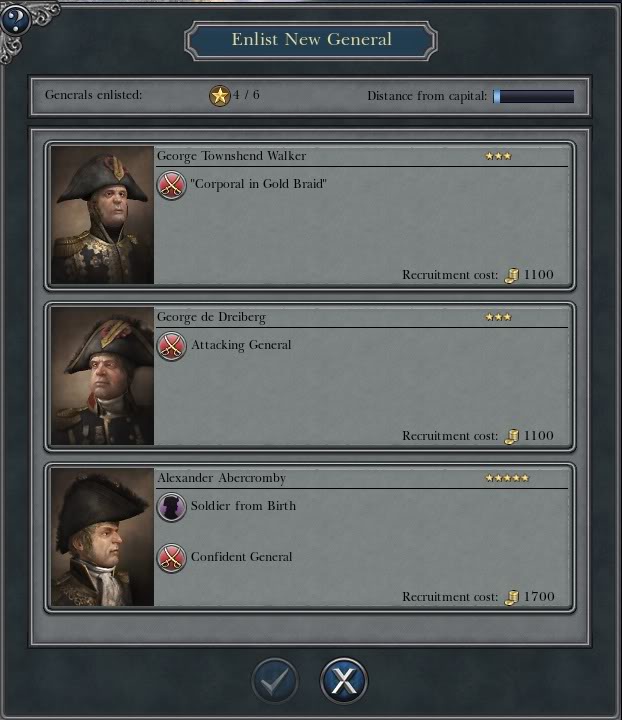Click Alexander Abercromby's five-star rating
The image size is (622, 721).
click(507, 478)
